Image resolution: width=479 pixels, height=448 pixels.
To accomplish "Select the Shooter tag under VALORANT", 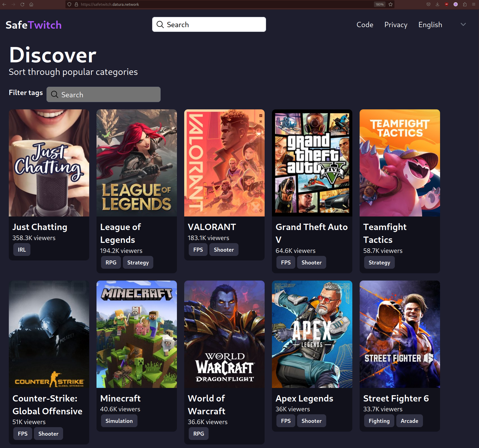I will [224, 250].
